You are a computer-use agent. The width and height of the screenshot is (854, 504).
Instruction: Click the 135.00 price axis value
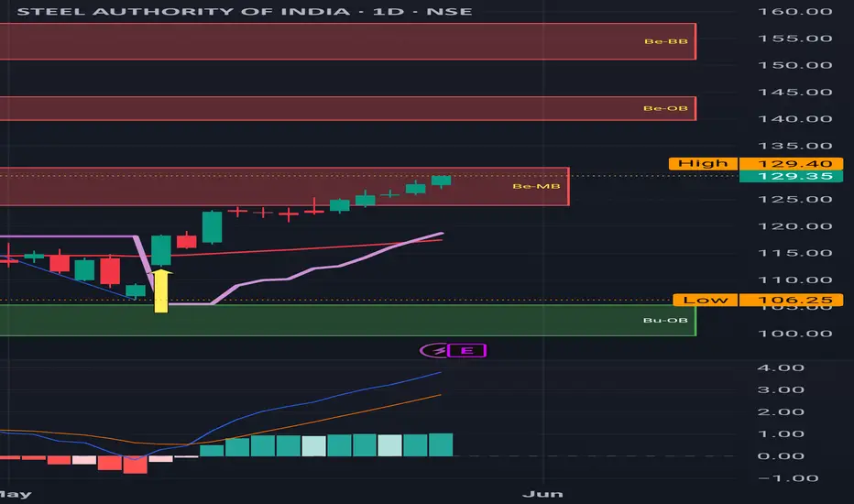[x=794, y=146]
